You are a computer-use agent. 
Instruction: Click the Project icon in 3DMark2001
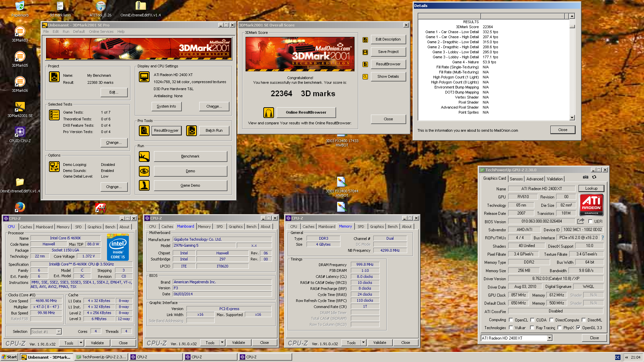tap(54, 77)
